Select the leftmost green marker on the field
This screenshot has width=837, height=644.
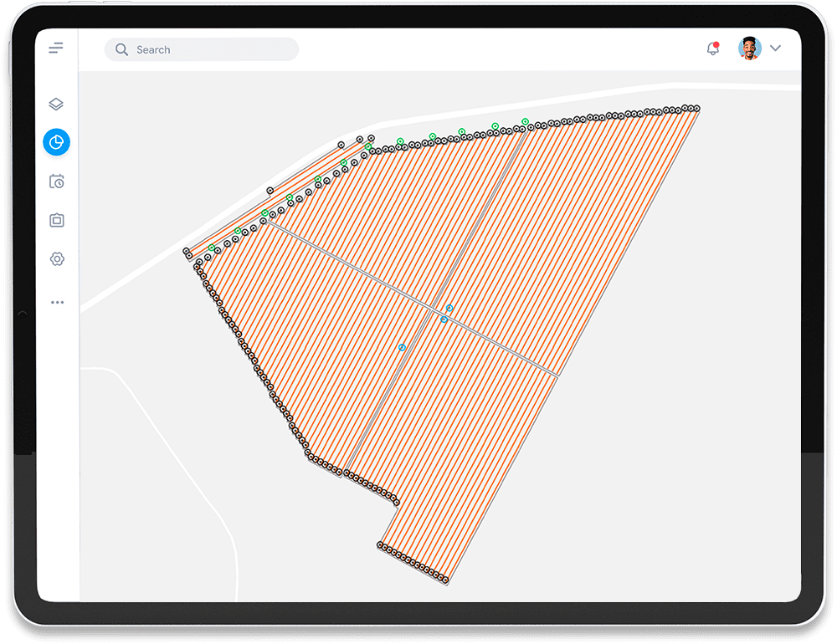(x=212, y=247)
